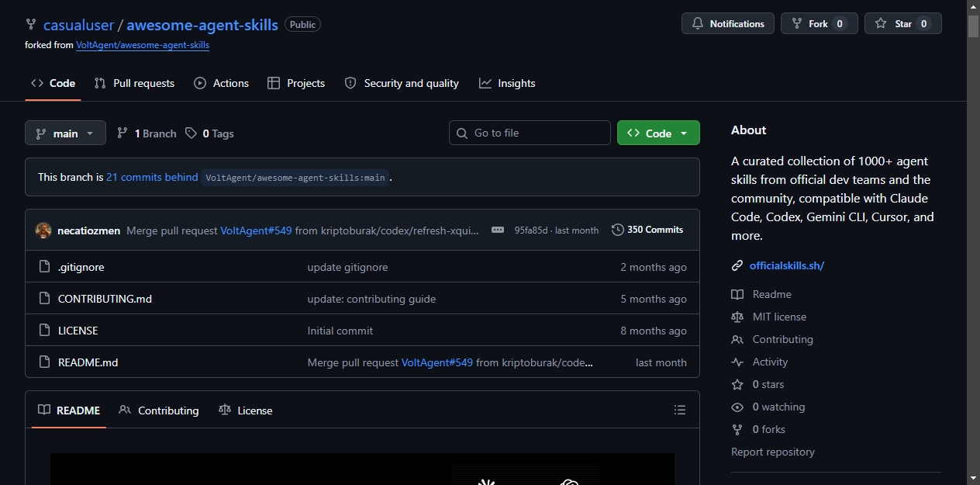Click the scale icon beside MIT license
Viewport: 980px width, 485px height.
737,317
